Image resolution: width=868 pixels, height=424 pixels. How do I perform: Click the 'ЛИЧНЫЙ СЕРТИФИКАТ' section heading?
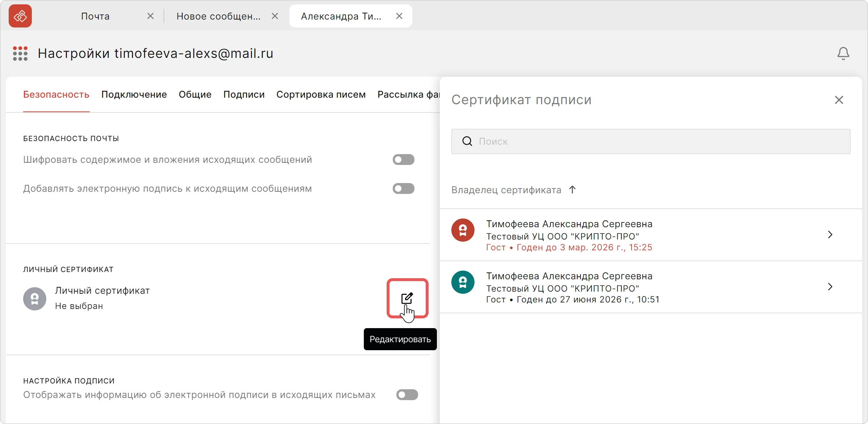(x=68, y=270)
